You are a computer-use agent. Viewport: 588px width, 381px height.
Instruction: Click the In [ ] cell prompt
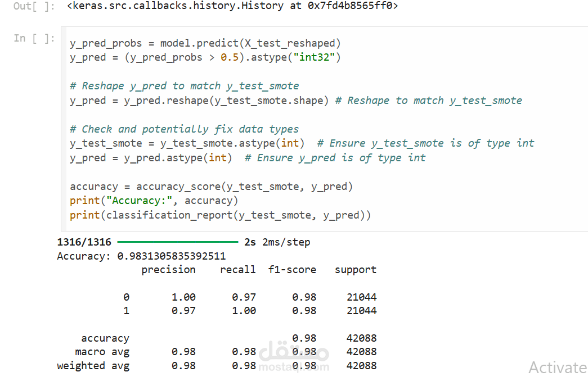point(34,38)
